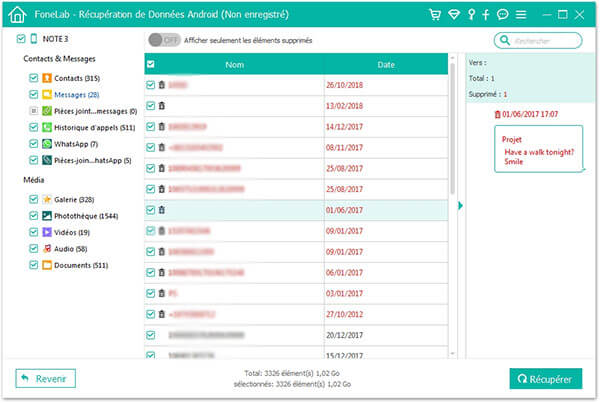This screenshot has width=600, height=403.
Task: Click the Récupérer recover button
Action: tap(546, 378)
